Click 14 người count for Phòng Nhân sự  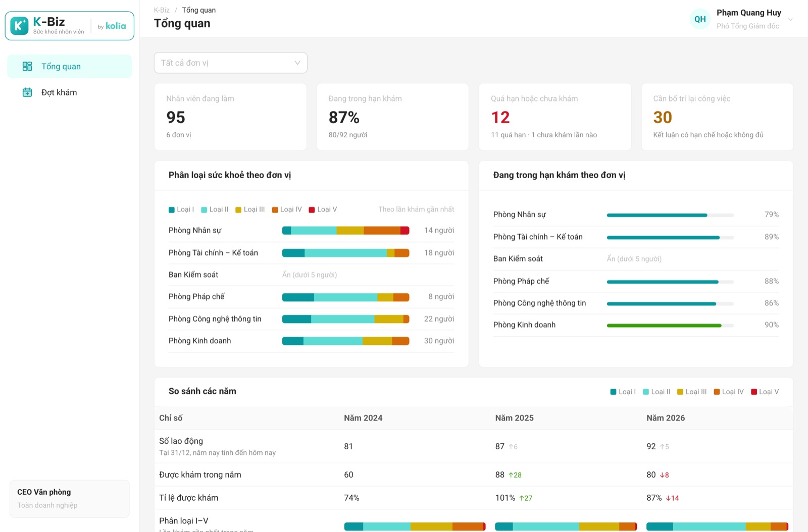coord(439,230)
